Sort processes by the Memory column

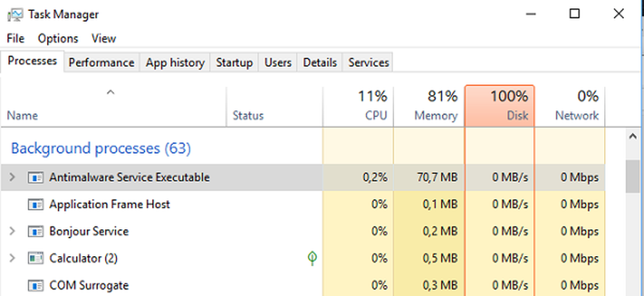pos(429,106)
